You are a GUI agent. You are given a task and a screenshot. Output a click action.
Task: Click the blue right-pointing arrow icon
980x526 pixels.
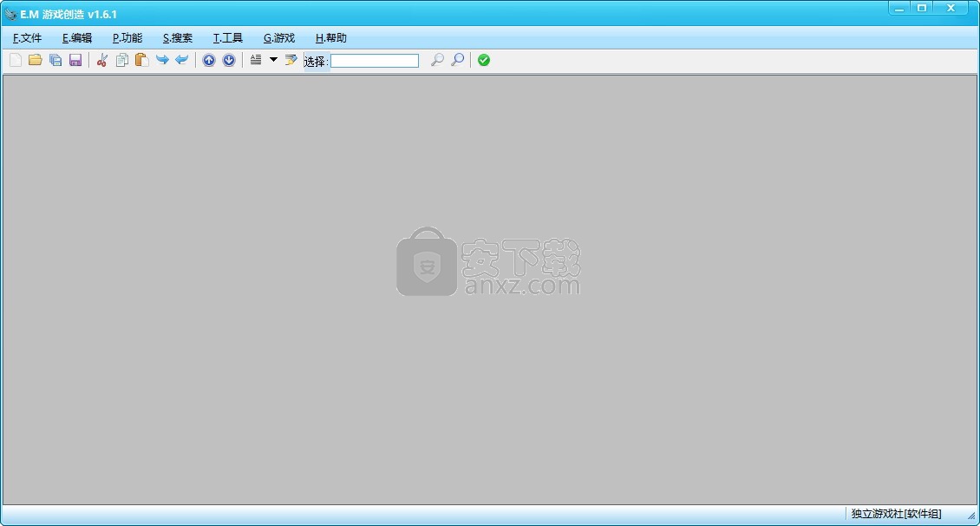point(162,60)
